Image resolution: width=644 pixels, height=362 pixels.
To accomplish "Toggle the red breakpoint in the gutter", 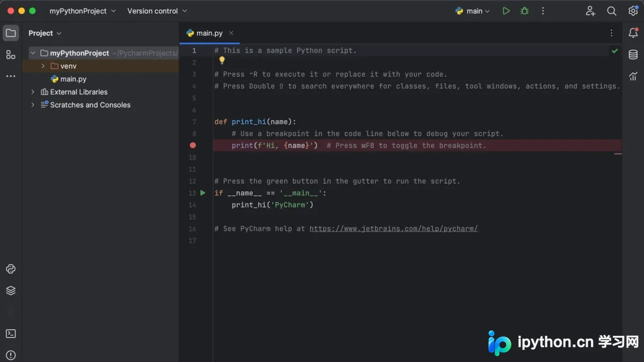I will coord(193,145).
